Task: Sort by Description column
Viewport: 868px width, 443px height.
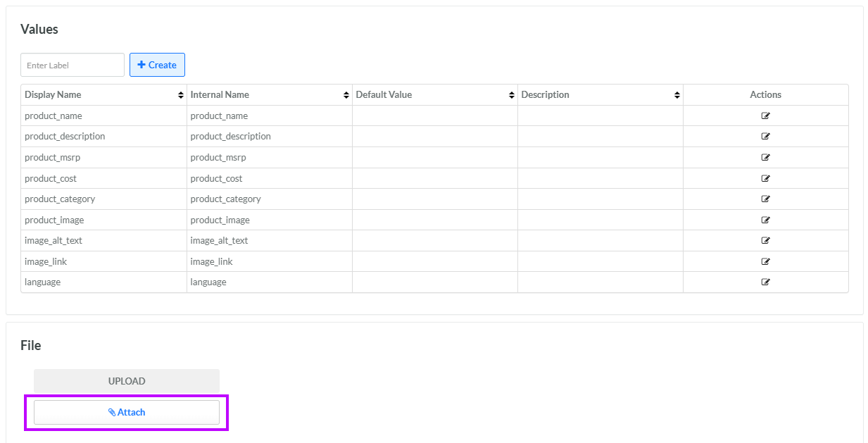Action: [x=677, y=95]
